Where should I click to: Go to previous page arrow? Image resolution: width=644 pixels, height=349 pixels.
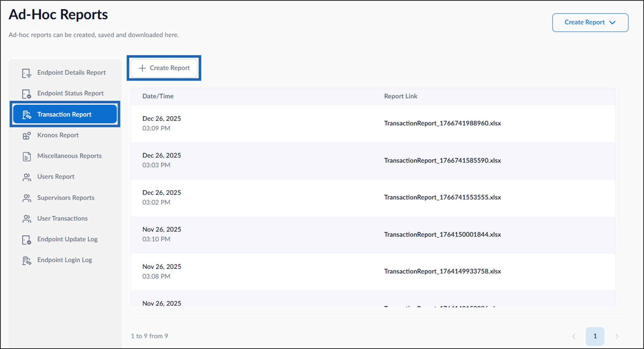(x=574, y=336)
